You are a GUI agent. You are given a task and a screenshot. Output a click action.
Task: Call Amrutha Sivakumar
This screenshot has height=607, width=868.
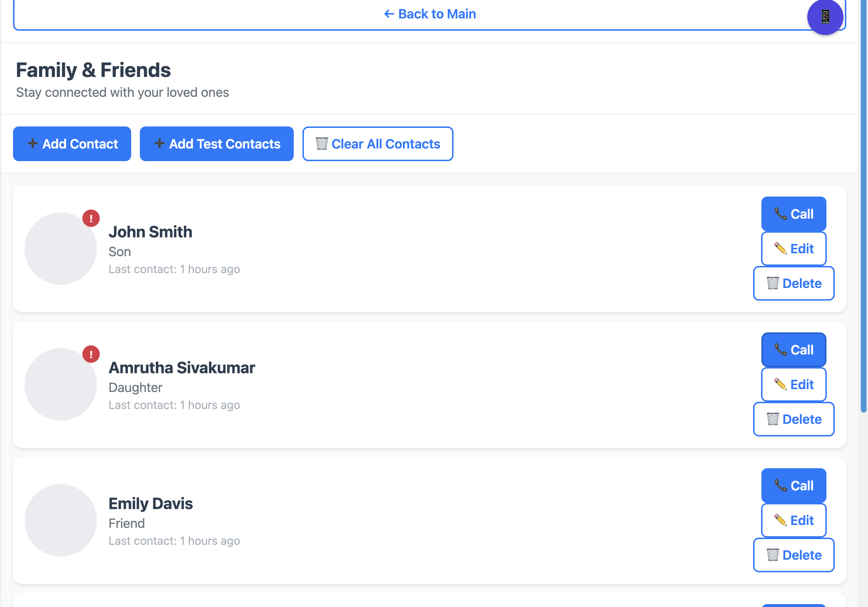794,350
